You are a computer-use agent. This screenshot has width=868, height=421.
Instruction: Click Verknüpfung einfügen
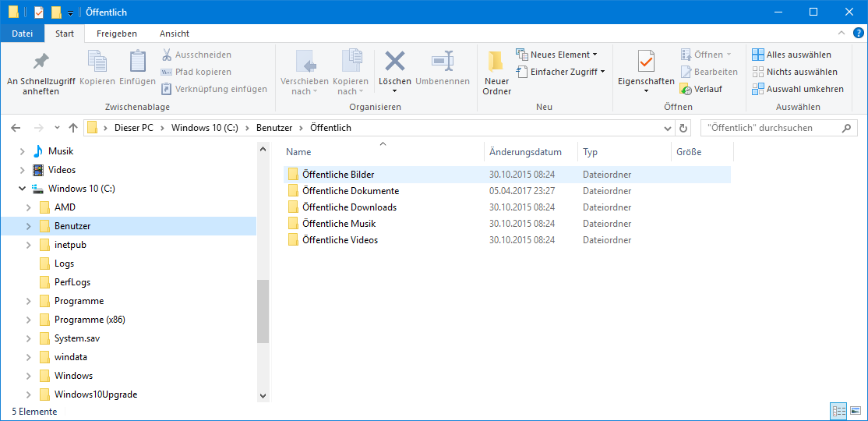coord(214,89)
